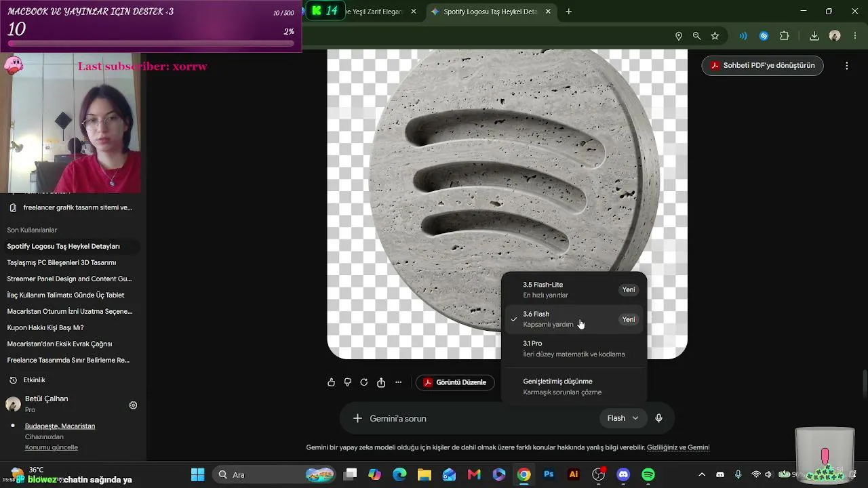Close the Spotify Logosu Taş Heykel tab
This screenshot has width=868, height=488.
pos(548,12)
